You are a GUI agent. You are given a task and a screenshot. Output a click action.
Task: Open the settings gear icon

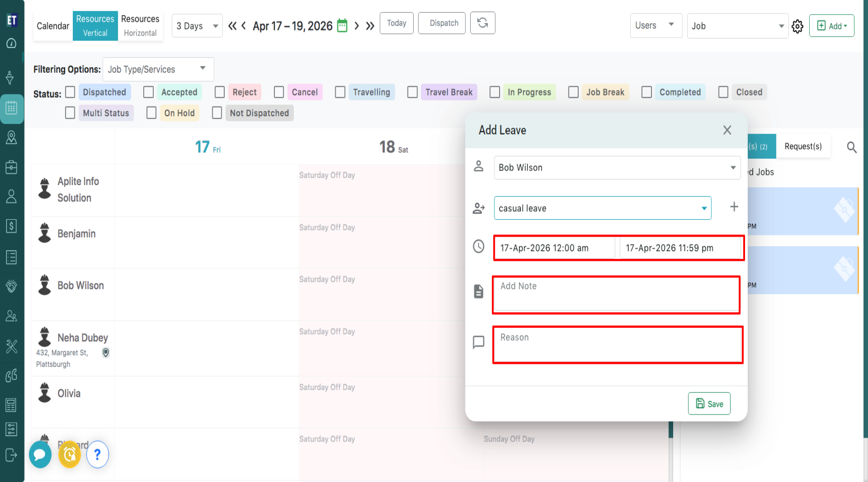(x=798, y=26)
